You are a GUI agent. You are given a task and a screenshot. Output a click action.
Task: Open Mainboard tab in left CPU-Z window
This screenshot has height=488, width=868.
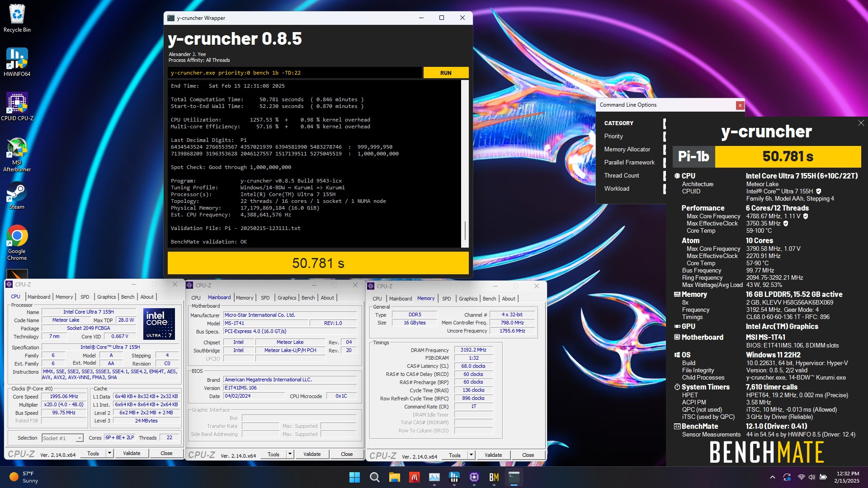tap(39, 297)
